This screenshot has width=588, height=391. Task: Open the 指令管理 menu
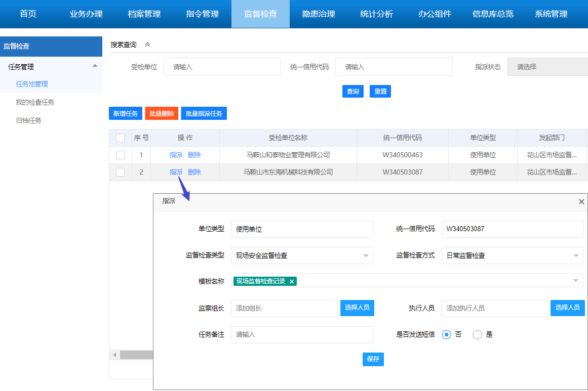tap(203, 14)
